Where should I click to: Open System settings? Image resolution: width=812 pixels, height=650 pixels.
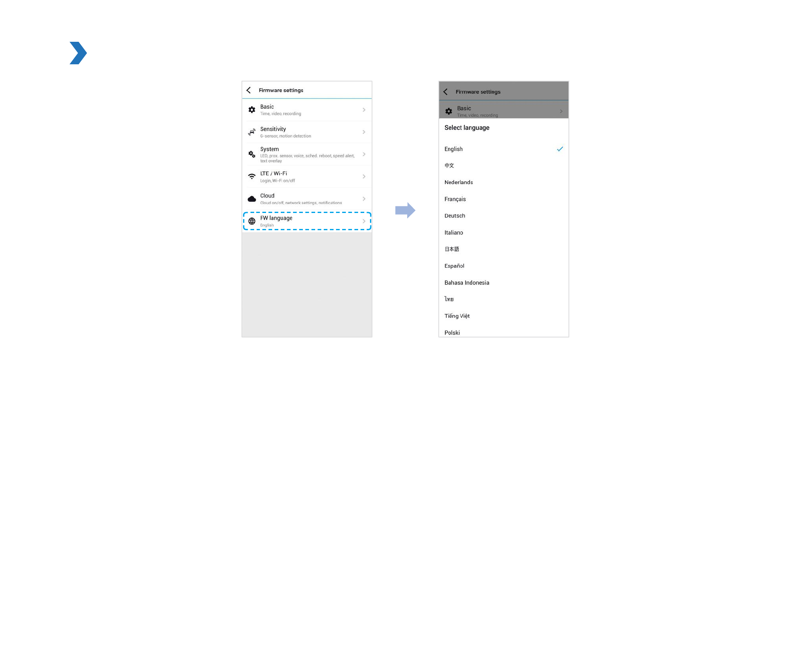pyautogui.click(x=307, y=154)
